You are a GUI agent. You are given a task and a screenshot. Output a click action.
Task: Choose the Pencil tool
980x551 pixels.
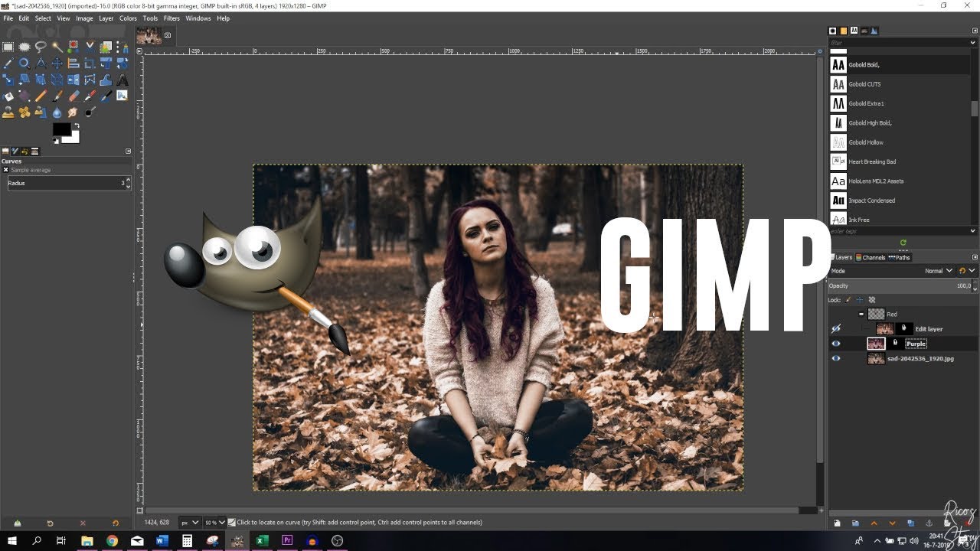click(x=41, y=96)
